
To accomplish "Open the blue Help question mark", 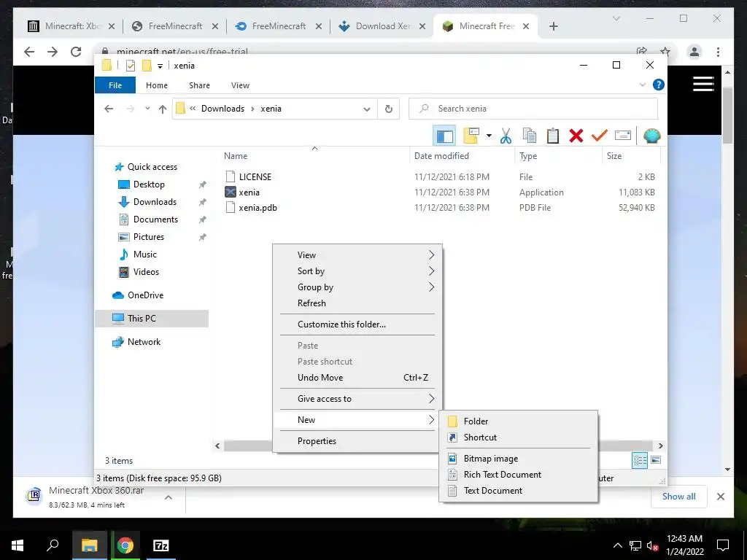I will point(659,85).
